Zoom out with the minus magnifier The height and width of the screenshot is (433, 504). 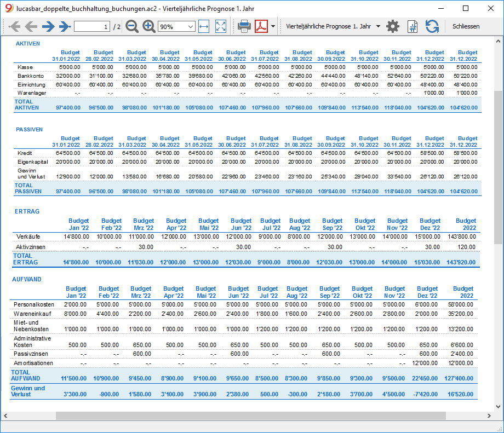132,26
